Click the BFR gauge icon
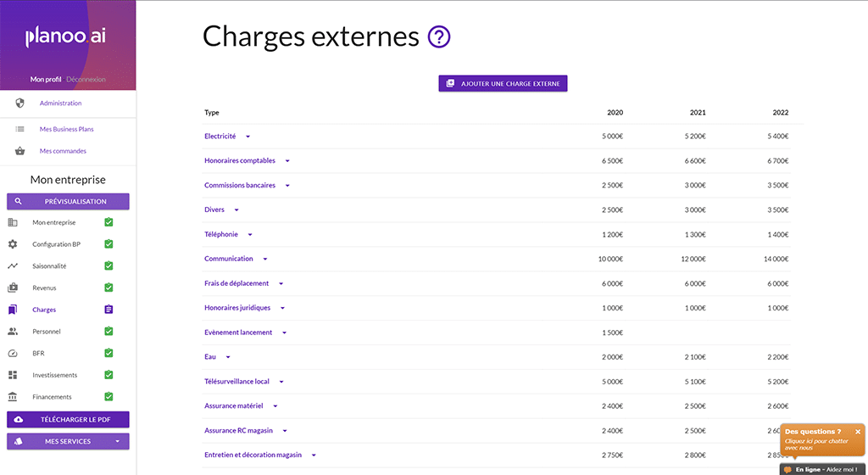The image size is (868, 475). coord(13,353)
